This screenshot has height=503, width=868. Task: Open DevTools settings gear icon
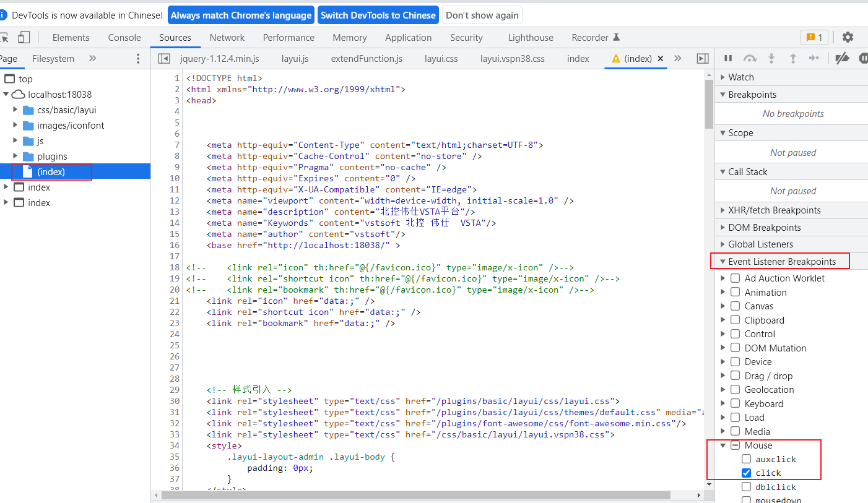tap(848, 37)
